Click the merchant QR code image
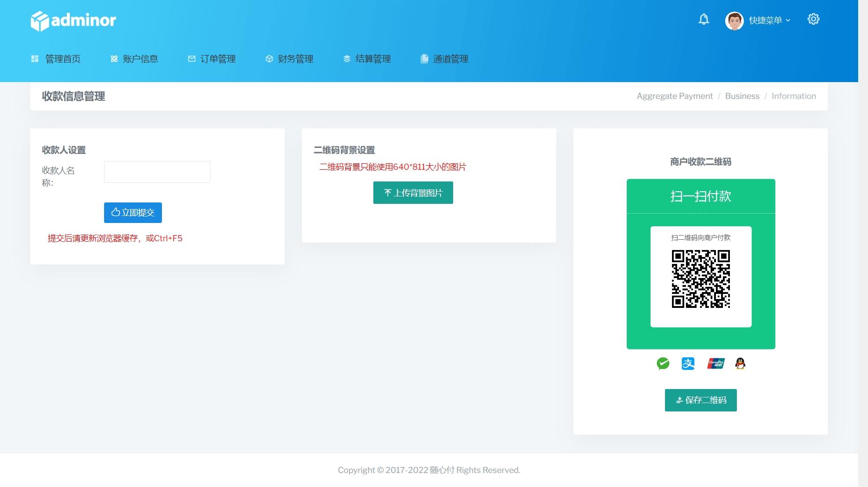The image size is (868, 487). coord(701,279)
